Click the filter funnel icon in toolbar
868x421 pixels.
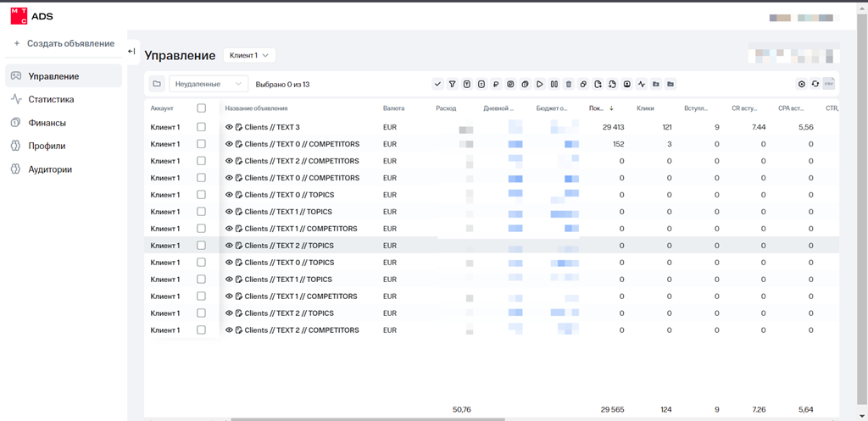[452, 84]
